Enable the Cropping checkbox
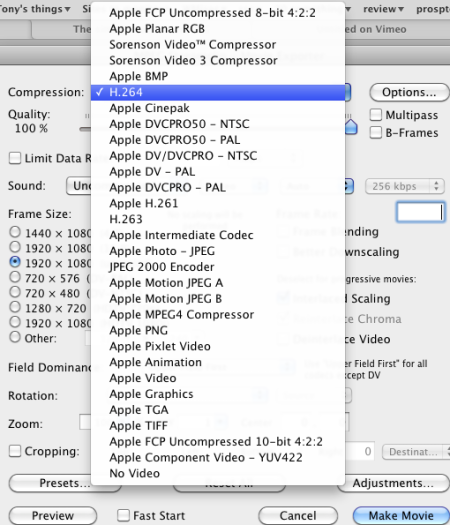This screenshot has width=450, height=525. (15, 451)
